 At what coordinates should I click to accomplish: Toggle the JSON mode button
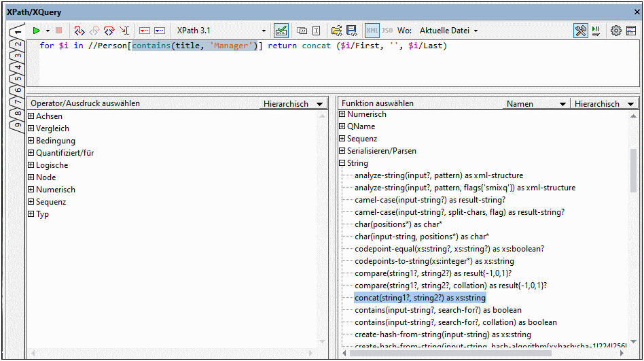point(387,31)
